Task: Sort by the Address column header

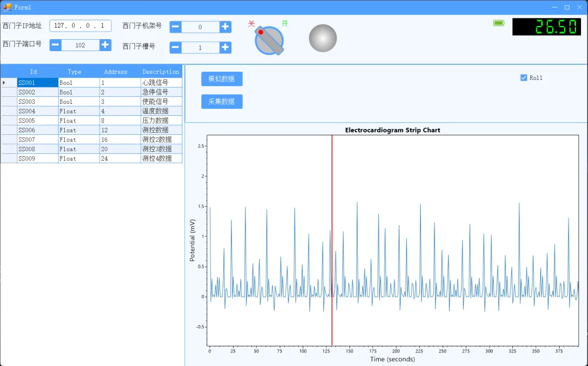Action: pyautogui.click(x=115, y=72)
